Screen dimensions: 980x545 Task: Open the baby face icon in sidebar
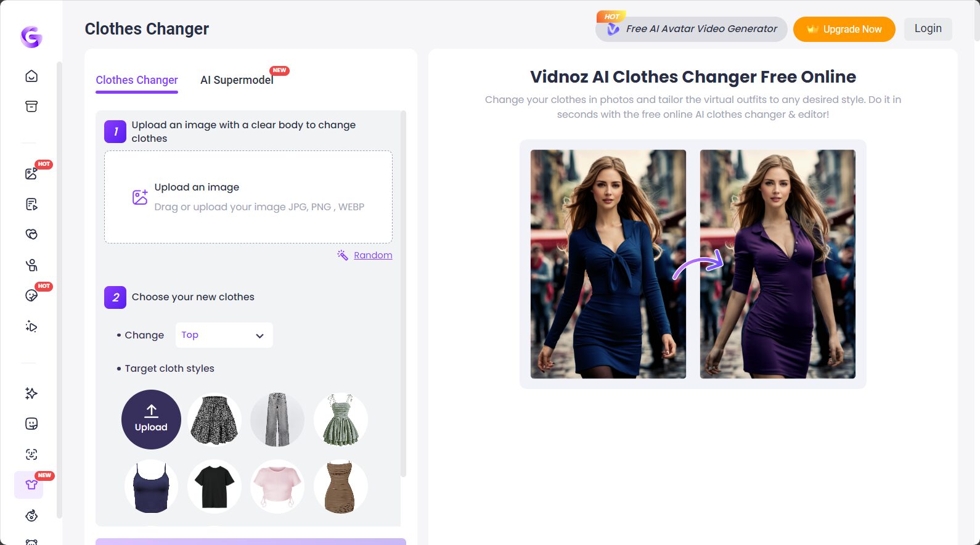pos(31,515)
